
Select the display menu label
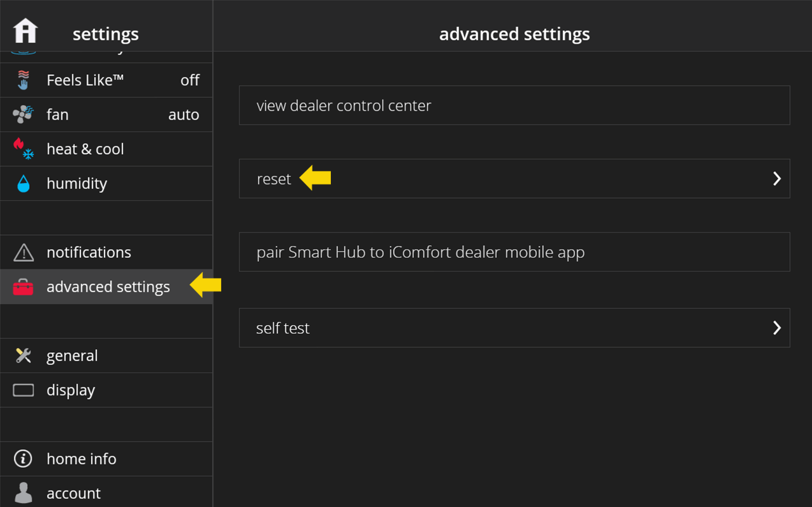[x=70, y=390]
